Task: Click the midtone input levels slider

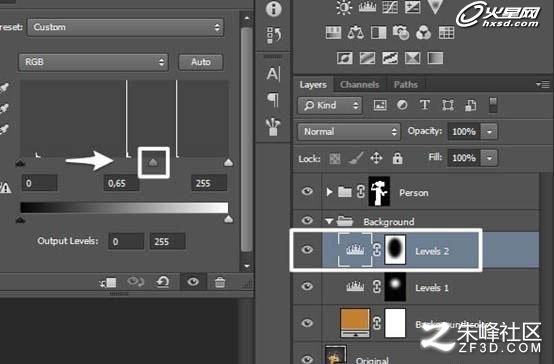Action: (x=153, y=162)
